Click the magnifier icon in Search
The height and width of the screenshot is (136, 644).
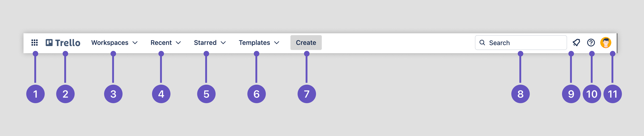(482, 43)
